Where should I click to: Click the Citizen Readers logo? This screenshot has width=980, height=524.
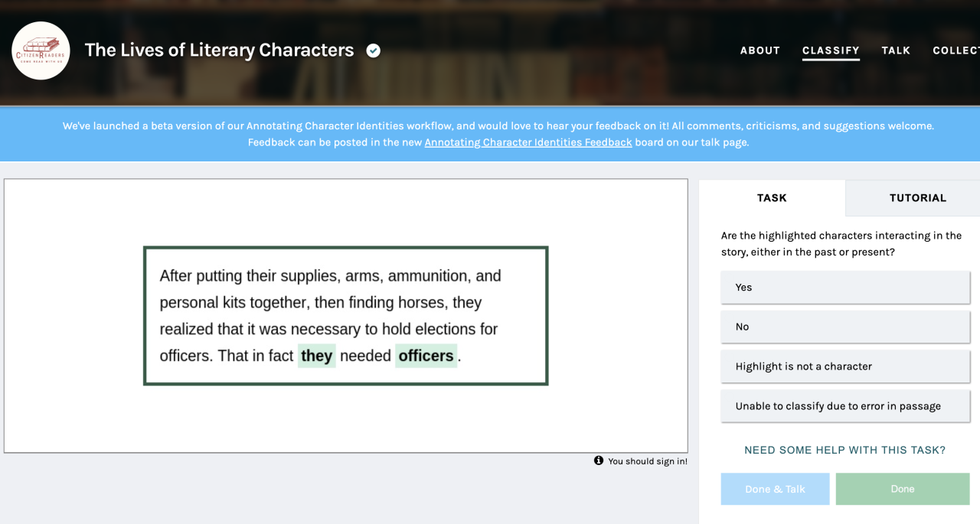(x=41, y=50)
